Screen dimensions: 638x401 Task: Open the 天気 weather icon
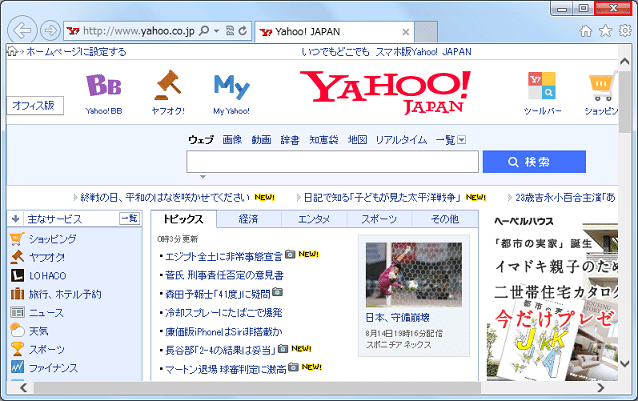[x=17, y=331]
